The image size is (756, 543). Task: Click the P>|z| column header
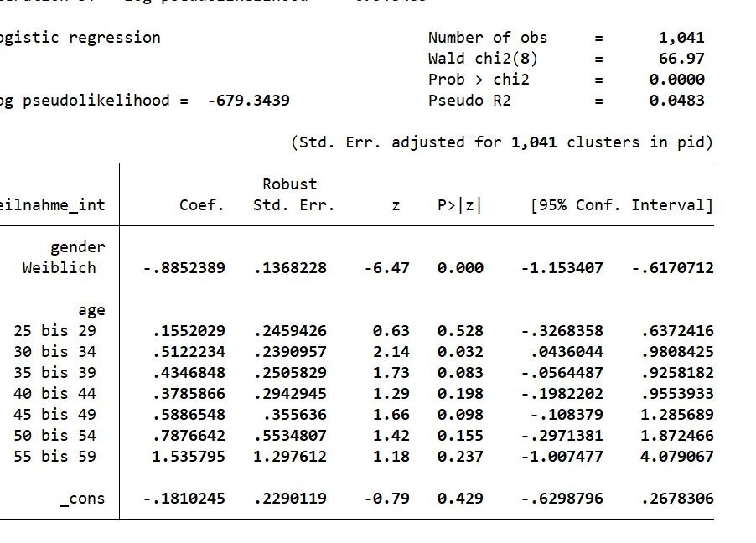point(459,205)
